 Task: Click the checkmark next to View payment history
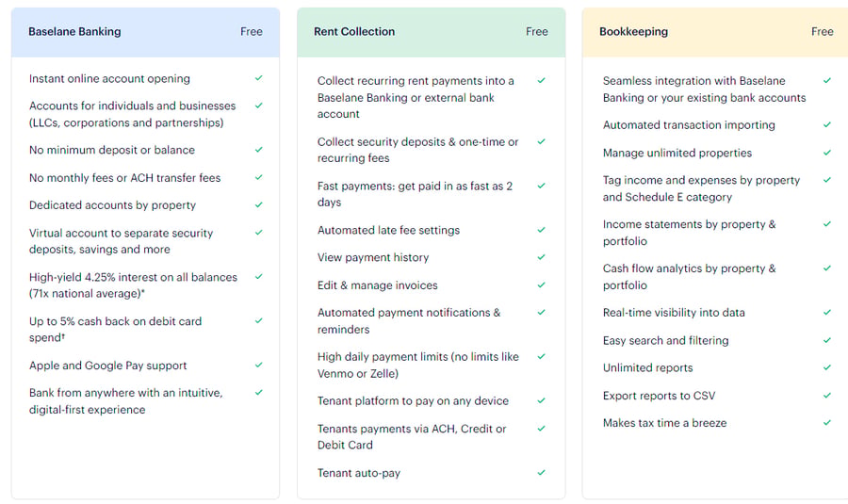542,257
